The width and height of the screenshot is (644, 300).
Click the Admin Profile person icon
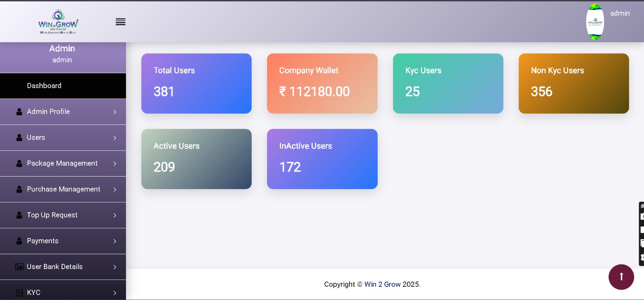[x=19, y=112]
